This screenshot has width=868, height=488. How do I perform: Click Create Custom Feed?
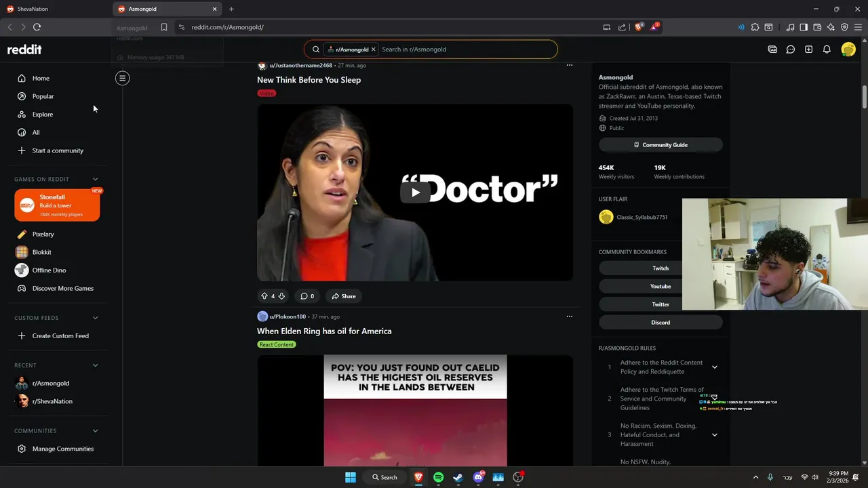tap(60, 335)
